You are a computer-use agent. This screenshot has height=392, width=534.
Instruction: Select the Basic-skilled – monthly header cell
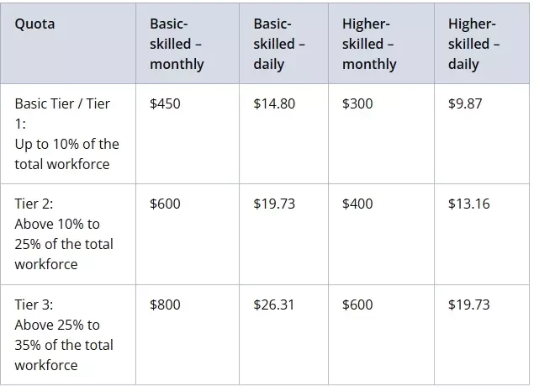[x=188, y=43]
